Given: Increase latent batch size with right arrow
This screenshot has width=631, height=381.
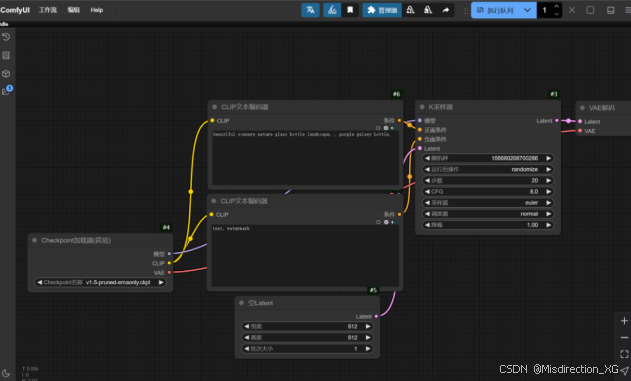Looking at the screenshot, I should pyautogui.click(x=368, y=349).
